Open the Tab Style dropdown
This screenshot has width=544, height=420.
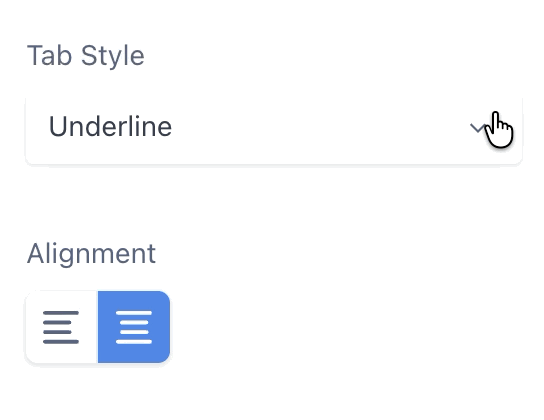click(274, 129)
